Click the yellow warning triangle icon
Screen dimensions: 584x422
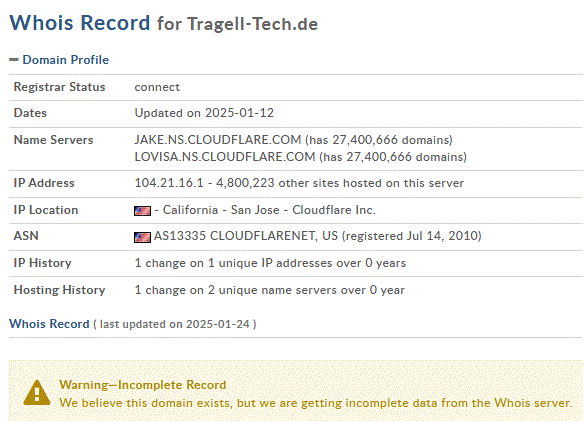(x=37, y=393)
